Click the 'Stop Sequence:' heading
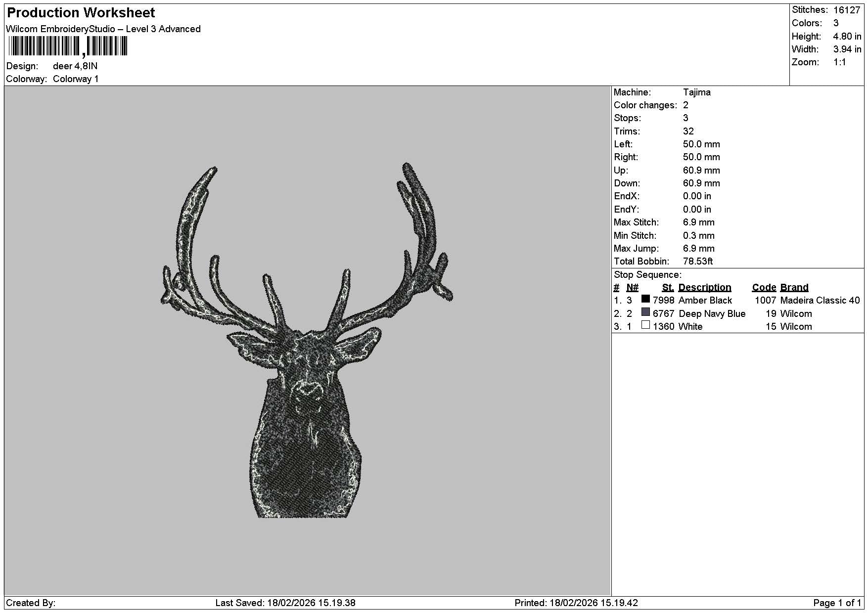The width and height of the screenshot is (868, 613). click(x=647, y=275)
